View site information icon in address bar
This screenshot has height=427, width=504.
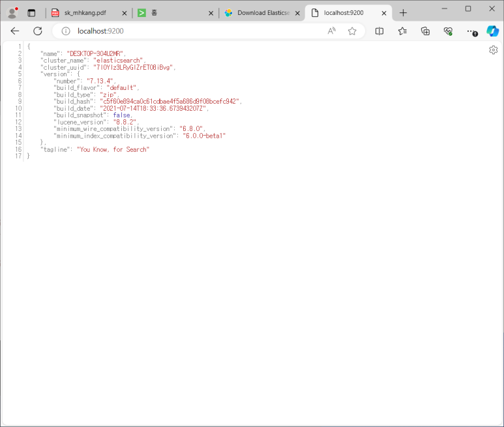tap(66, 31)
